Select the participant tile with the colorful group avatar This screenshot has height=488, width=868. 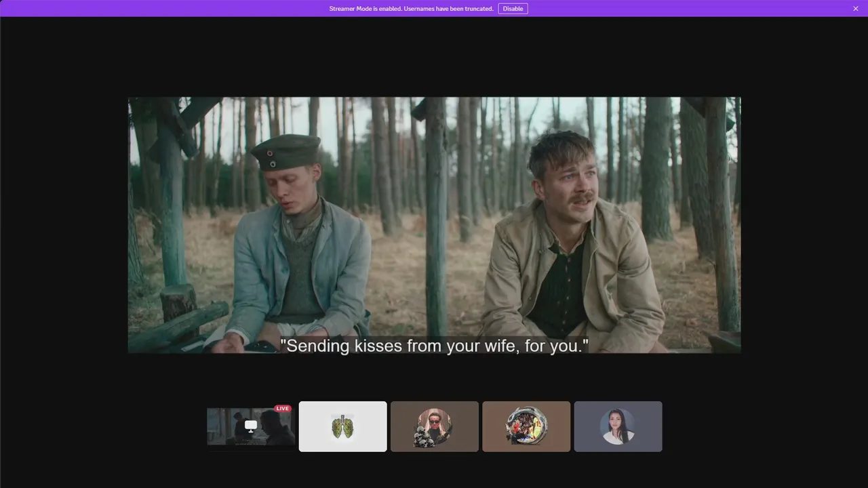[x=526, y=426]
